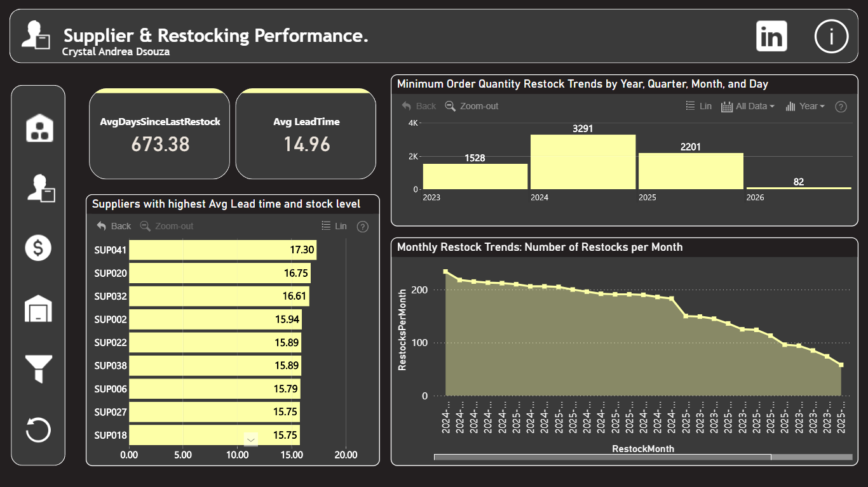This screenshot has height=487, width=868.
Task: Go to the warehouse inventory page icon
Action: [39, 128]
